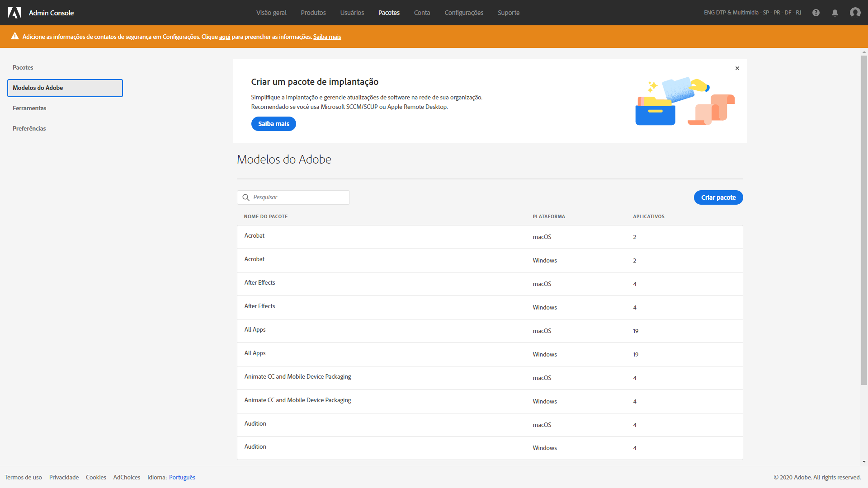The height and width of the screenshot is (488, 868).
Task: Click the Criar pacote button
Action: [718, 197]
